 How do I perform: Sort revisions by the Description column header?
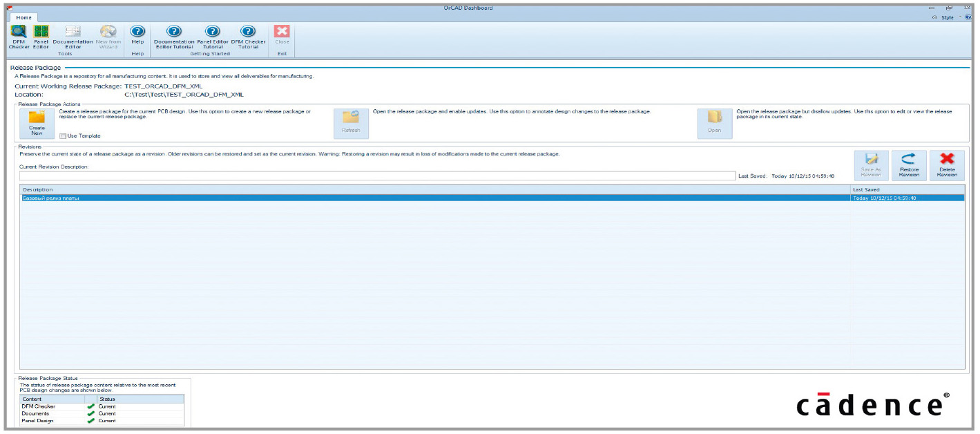pos(435,189)
